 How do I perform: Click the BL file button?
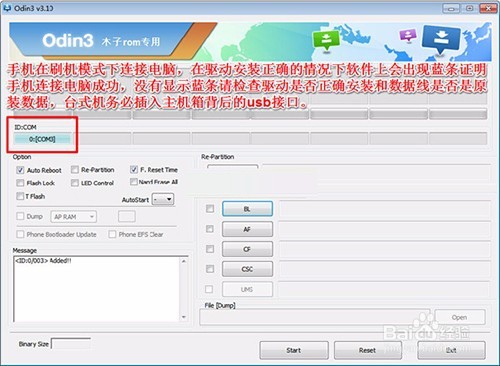247,209
